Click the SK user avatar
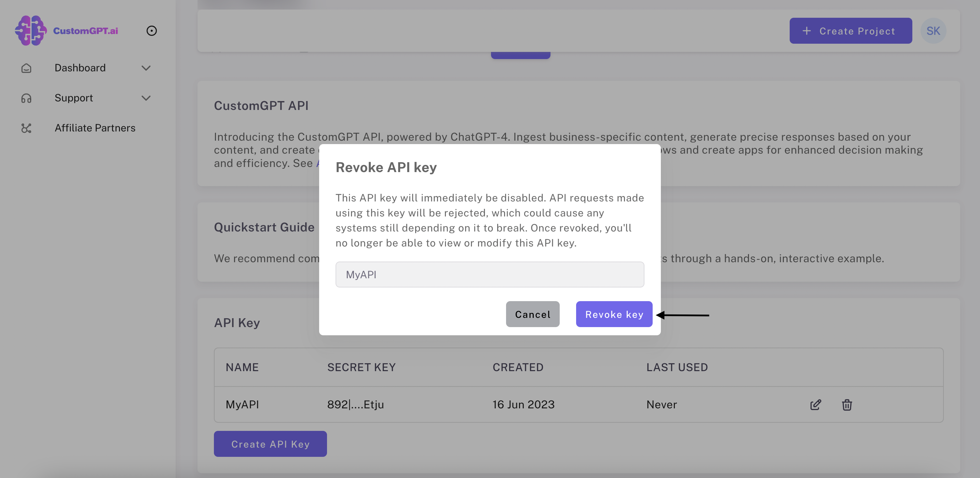 point(933,31)
